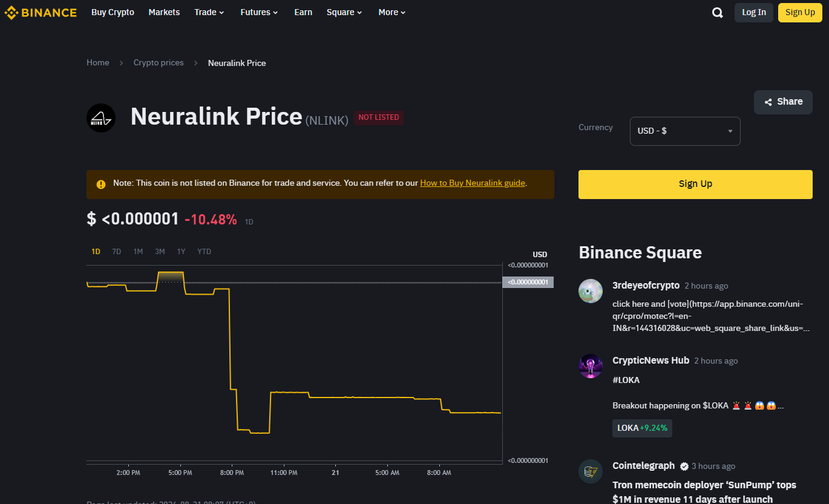Click the 8:00 PM chart axis label
This screenshot has width=829, height=504.
tap(232, 473)
